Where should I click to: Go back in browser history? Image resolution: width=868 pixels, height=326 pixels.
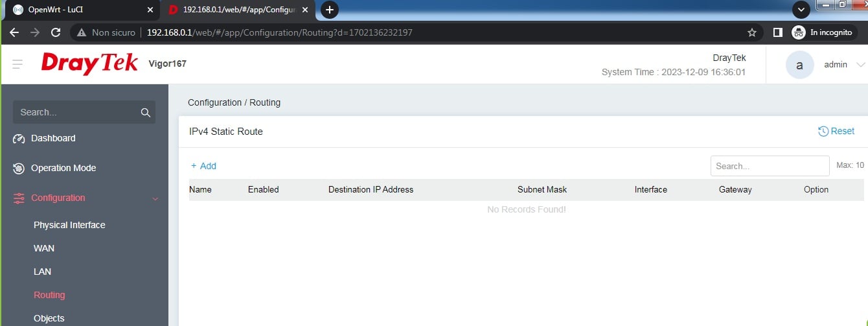[14, 32]
